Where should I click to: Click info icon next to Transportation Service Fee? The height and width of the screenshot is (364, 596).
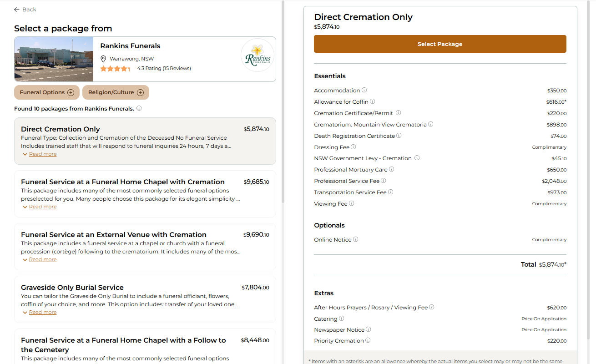click(x=391, y=192)
